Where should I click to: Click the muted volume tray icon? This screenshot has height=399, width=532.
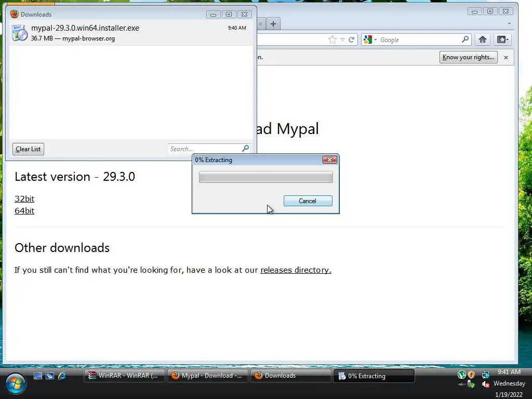pos(486,384)
